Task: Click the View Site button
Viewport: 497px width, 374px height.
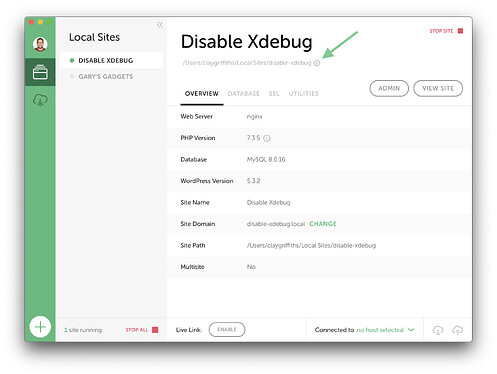Action: click(438, 88)
